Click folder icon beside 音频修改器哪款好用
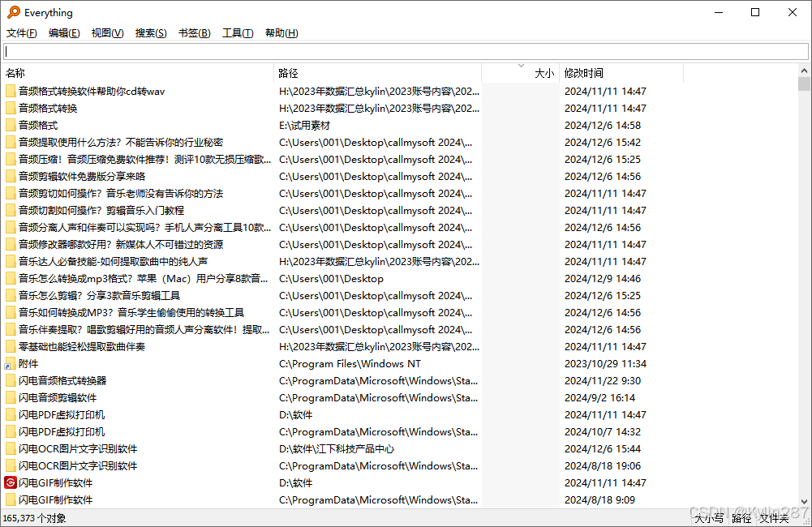Viewport: 812px width, 527px height. pyautogui.click(x=11, y=245)
